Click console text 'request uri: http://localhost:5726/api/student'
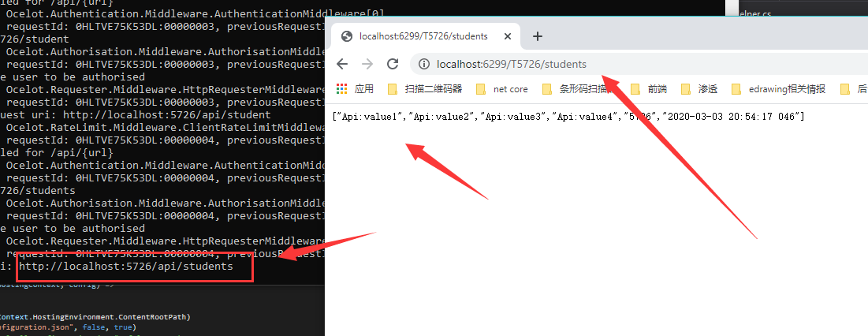Image resolution: width=868 pixels, height=336 pixels. [x=136, y=114]
